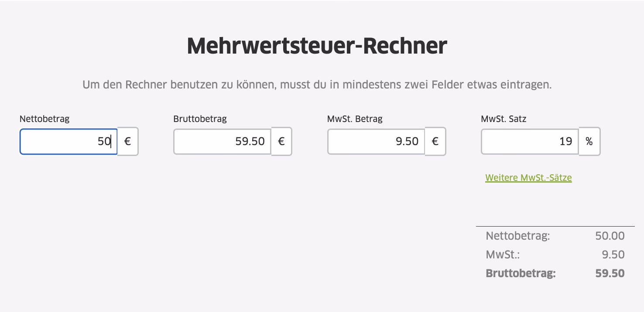
Task: Click the bold Bruttobetrag result showing 59.50
Action: pyautogui.click(x=554, y=273)
